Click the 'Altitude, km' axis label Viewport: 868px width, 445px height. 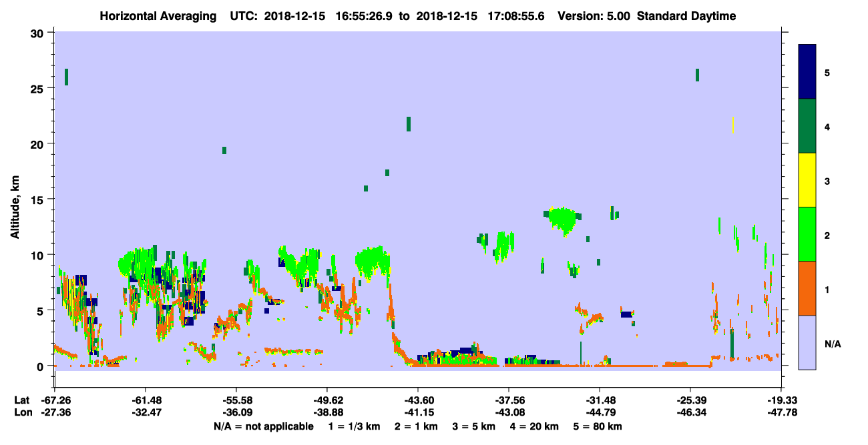[x=15, y=206]
